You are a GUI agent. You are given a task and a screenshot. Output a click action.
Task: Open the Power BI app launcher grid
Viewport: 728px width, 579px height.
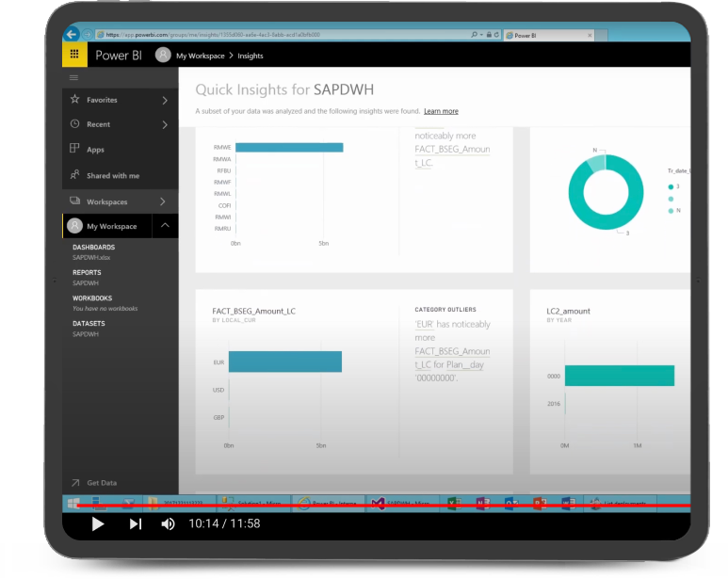[74, 55]
